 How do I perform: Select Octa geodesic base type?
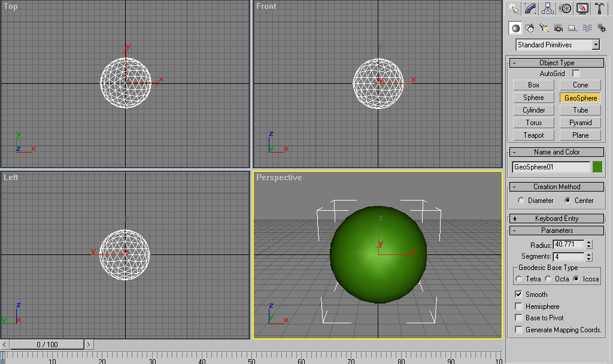click(x=548, y=279)
